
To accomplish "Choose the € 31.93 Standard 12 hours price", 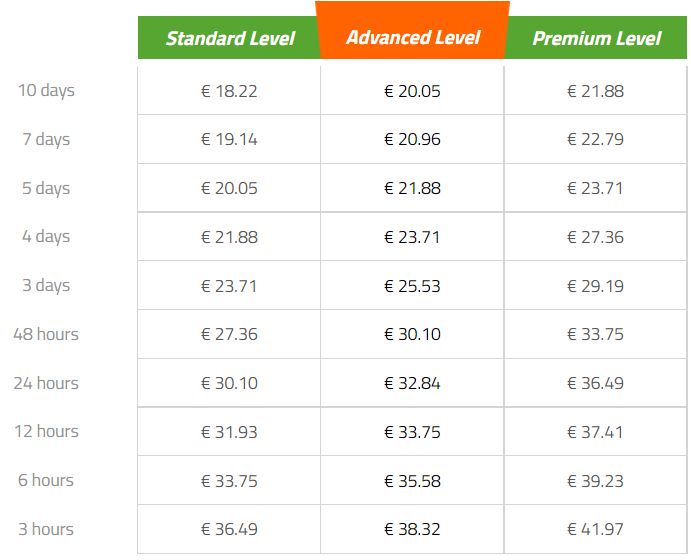I will (x=229, y=432).
